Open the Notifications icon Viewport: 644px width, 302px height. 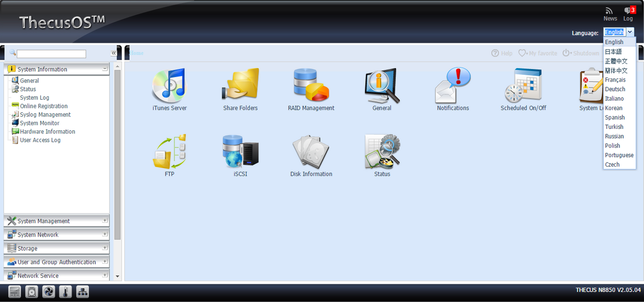(x=453, y=87)
